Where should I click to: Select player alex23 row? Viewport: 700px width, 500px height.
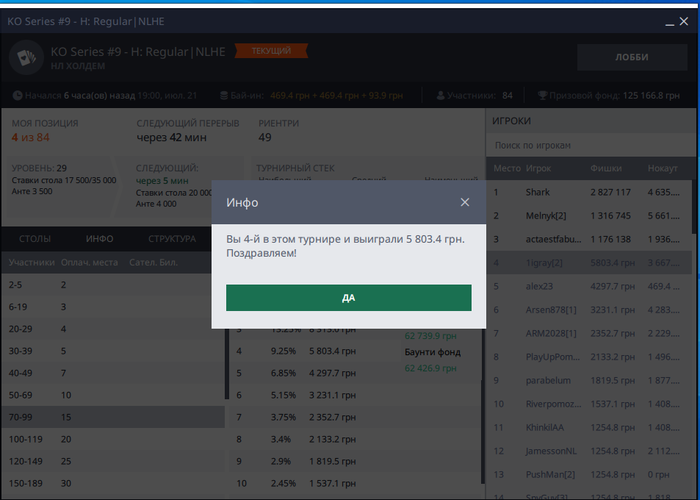[589, 286]
